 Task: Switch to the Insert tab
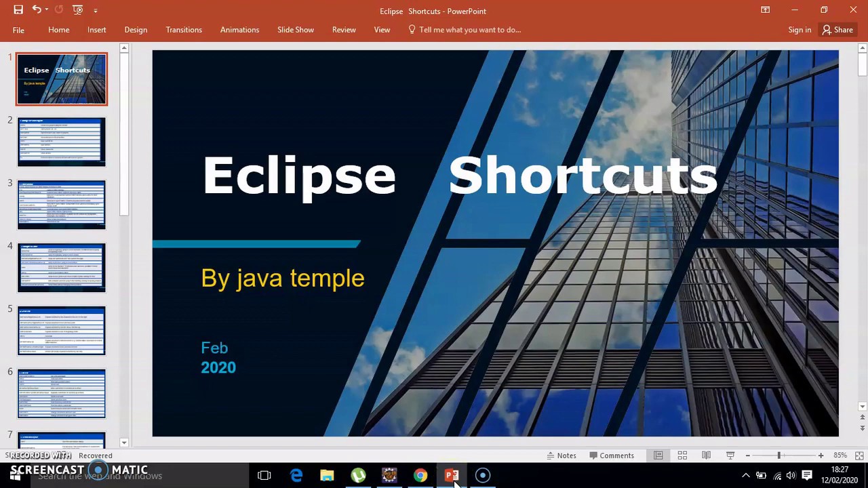coord(96,30)
